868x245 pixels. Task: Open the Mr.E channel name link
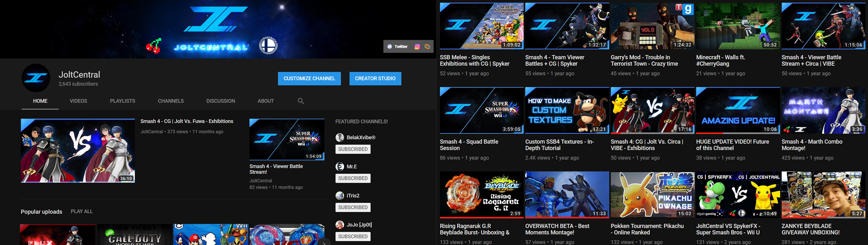tap(352, 167)
